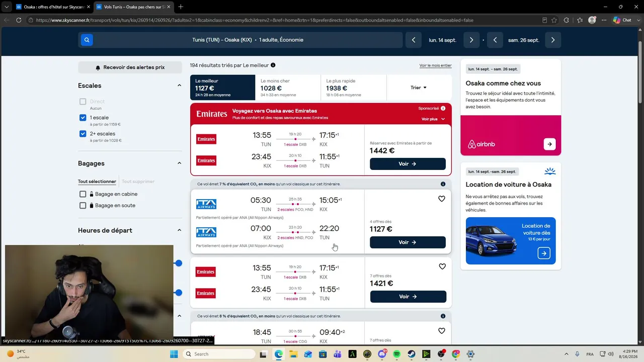Screen dimensions: 644x362
Task: Open the browser new tab button
Action: point(181,7)
